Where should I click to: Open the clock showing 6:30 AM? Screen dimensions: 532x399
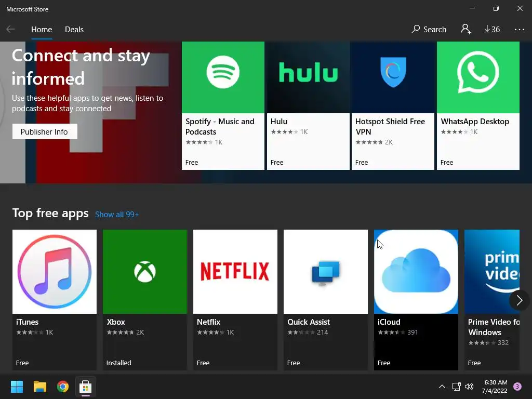pos(495,387)
